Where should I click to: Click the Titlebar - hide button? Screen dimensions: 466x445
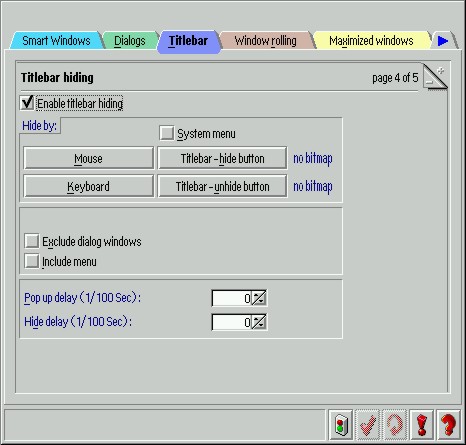(x=222, y=158)
